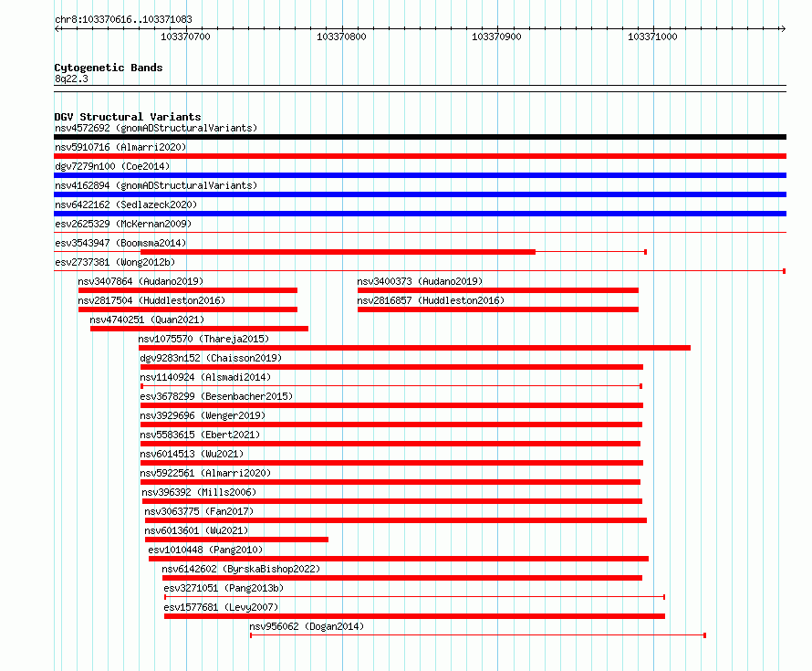
Task: Click esv3543947 (Boomsma2014) label
Action: pos(120,243)
